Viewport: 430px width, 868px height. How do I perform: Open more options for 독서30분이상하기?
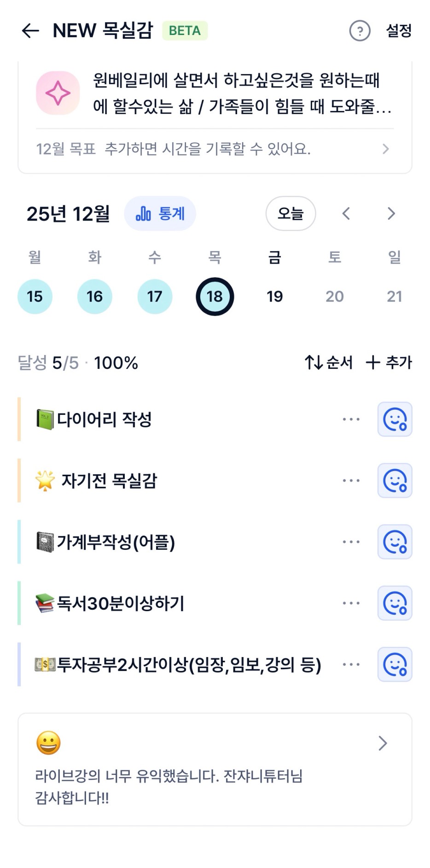(x=351, y=603)
